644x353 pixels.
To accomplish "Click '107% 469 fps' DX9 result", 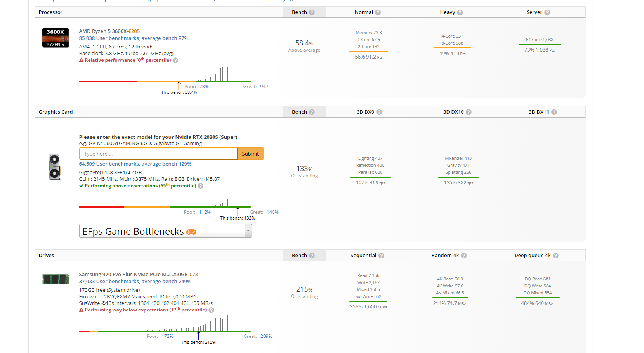I will [370, 183].
